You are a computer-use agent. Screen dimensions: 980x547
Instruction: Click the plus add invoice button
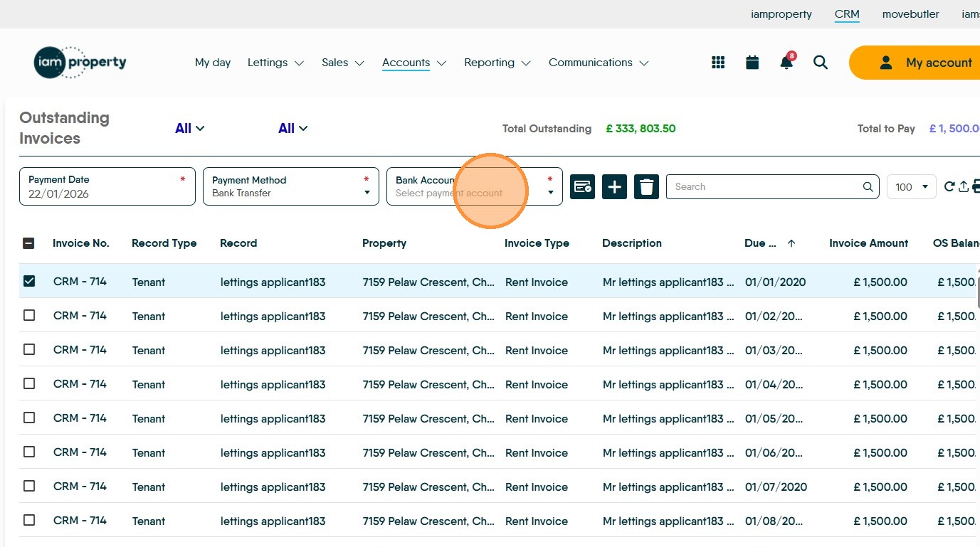point(614,187)
